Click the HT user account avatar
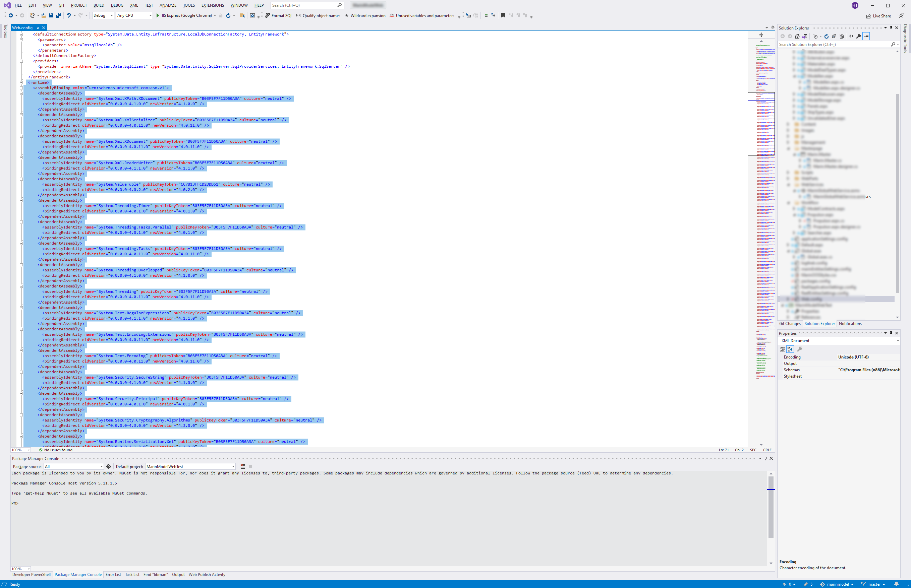911x588 pixels. coord(855,5)
